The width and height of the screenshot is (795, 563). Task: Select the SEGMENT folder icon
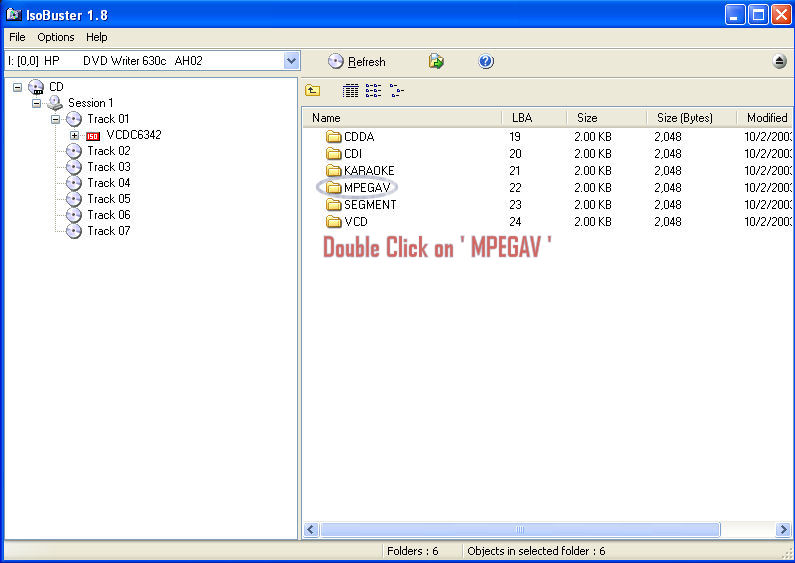pyautogui.click(x=334, y=204)
